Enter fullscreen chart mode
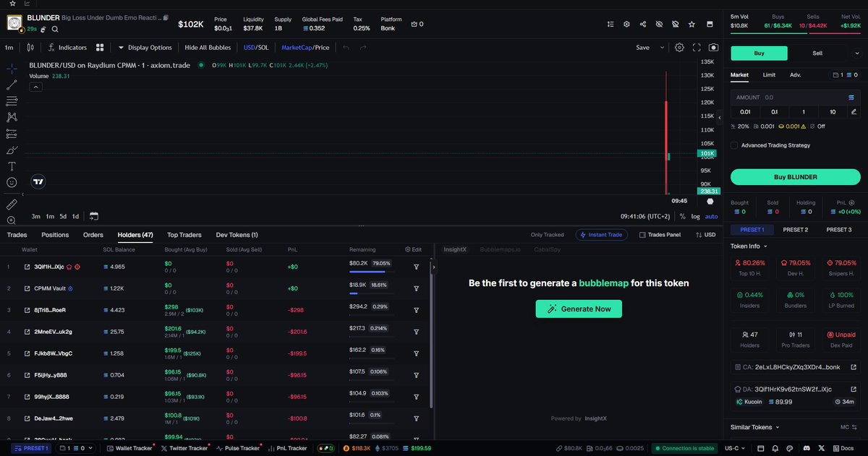The width and height of the screenshot is (868, 456). click(x=697, y=48)
